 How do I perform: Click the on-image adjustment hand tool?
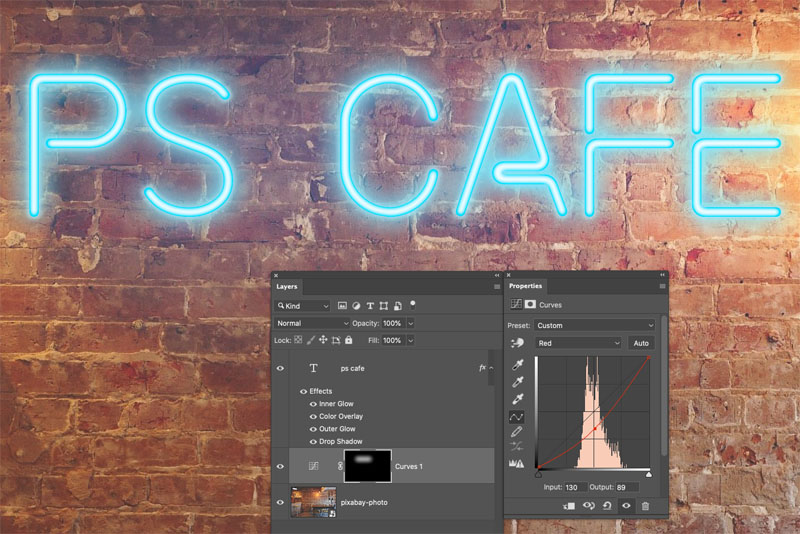pyautogui.click(x=517, y=343)
